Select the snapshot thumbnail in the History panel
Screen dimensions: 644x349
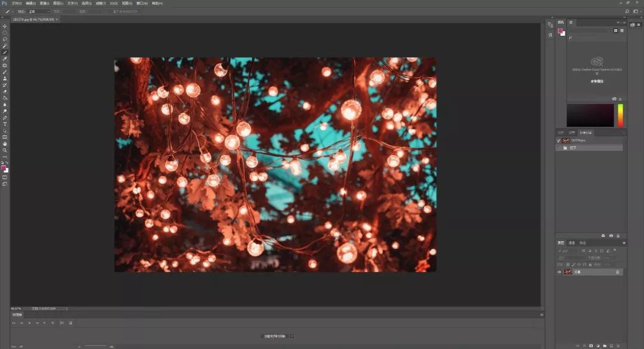coord(566,141)
